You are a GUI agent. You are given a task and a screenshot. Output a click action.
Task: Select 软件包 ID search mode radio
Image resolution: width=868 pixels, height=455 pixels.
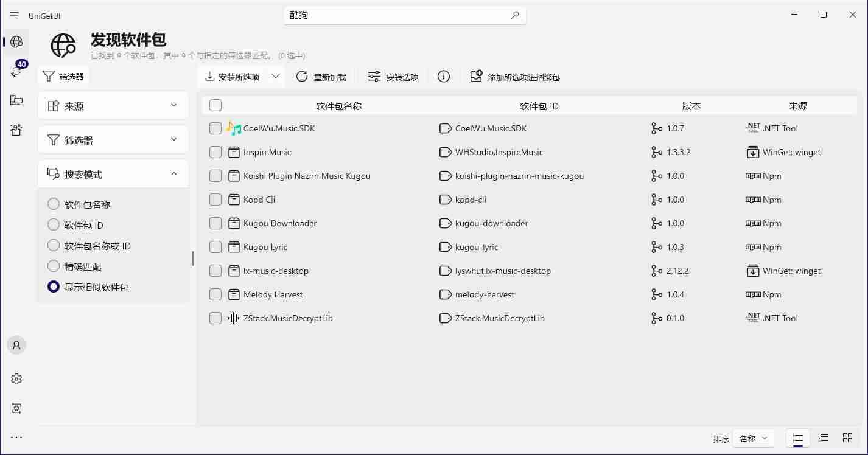54,225
